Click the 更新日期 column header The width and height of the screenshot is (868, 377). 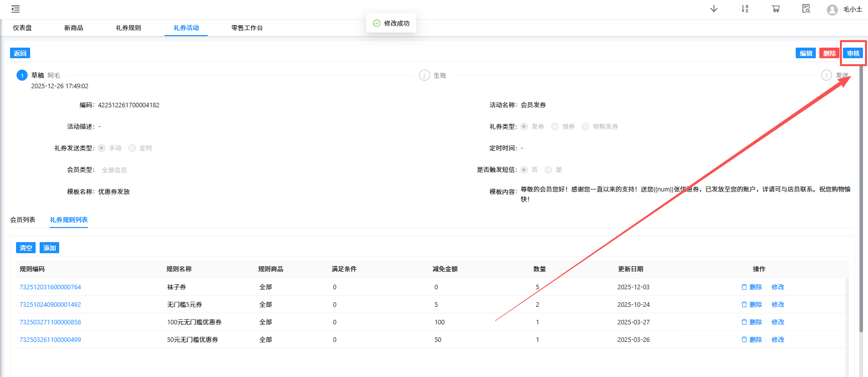631,269
